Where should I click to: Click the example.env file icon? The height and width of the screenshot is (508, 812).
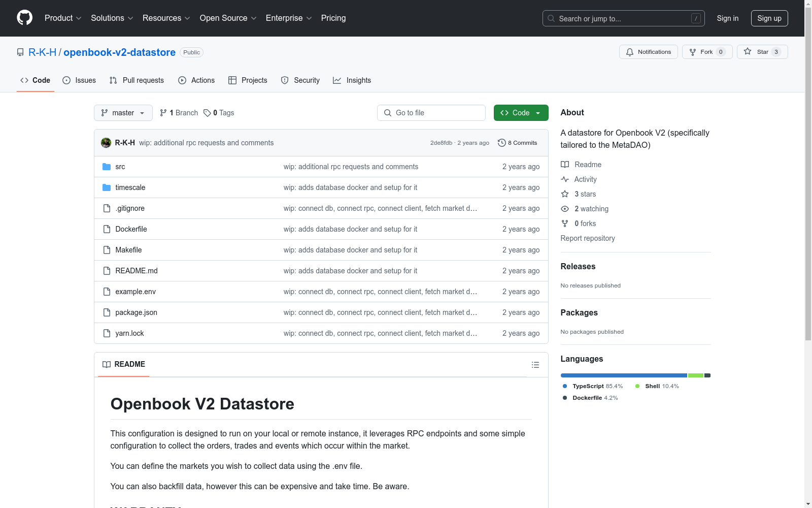pos(107,292)
